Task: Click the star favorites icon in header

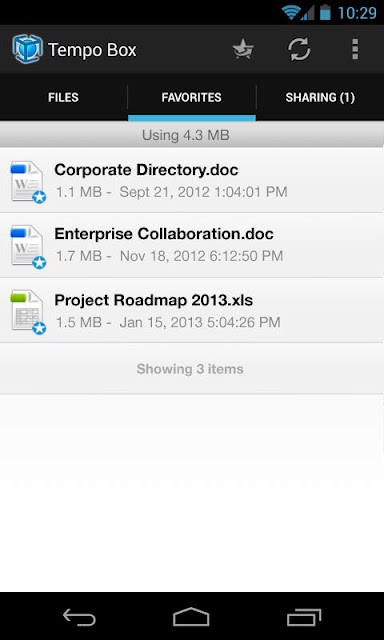Action: tap(243, 49)
